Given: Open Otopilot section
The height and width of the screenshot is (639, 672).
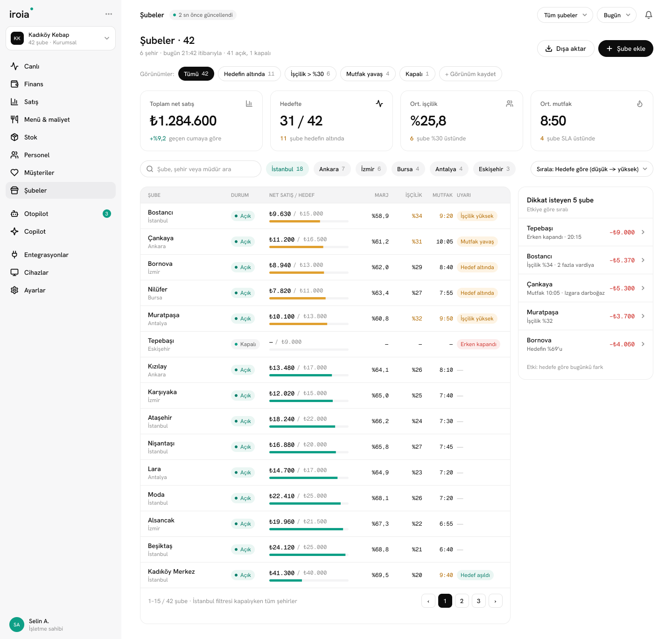Looking at the screenshot, I should tap(61, 214).
